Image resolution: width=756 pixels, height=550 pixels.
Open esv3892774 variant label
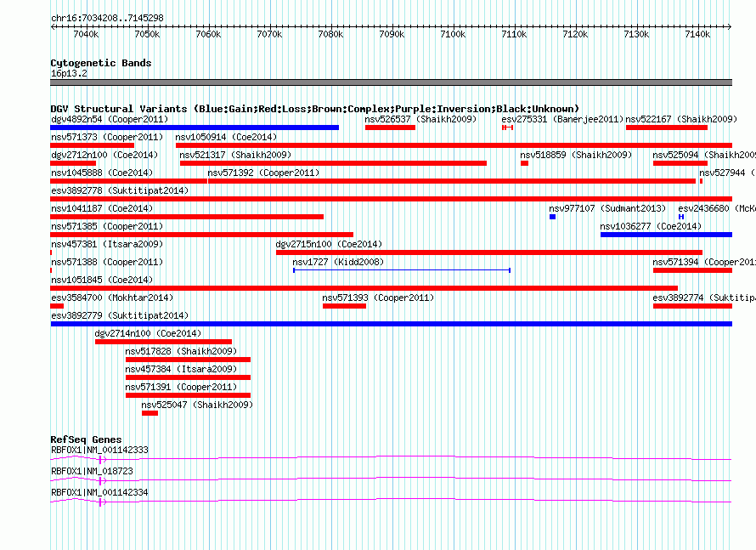(704, 298)
